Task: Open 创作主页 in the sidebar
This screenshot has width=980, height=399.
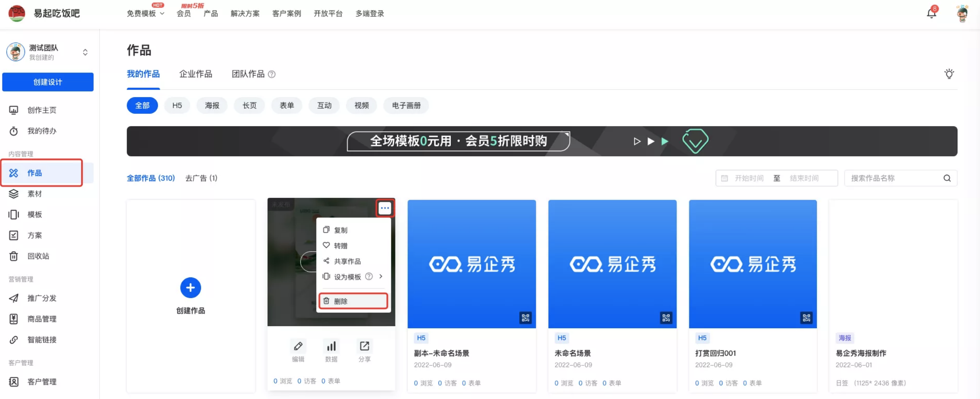Action: (x=42, y=110)
